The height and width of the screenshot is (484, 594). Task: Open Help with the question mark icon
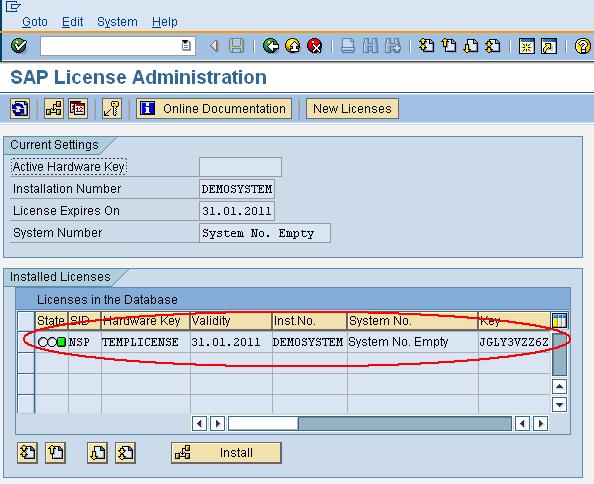click(583, 46)
